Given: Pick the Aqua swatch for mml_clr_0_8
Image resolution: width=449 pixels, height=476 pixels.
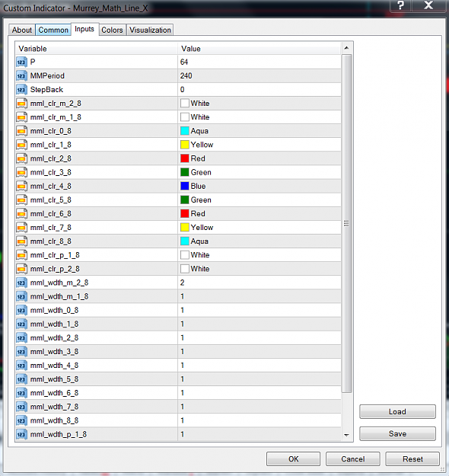Looking at the screenshot, I should (x=185, y=131).
